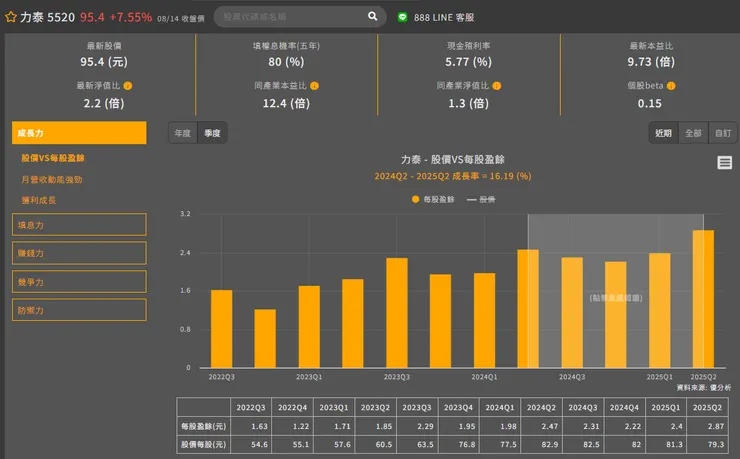Click the 2025Q2 tallest bar
This screenshot has height=459, width=740.
(x=703, y=299)
